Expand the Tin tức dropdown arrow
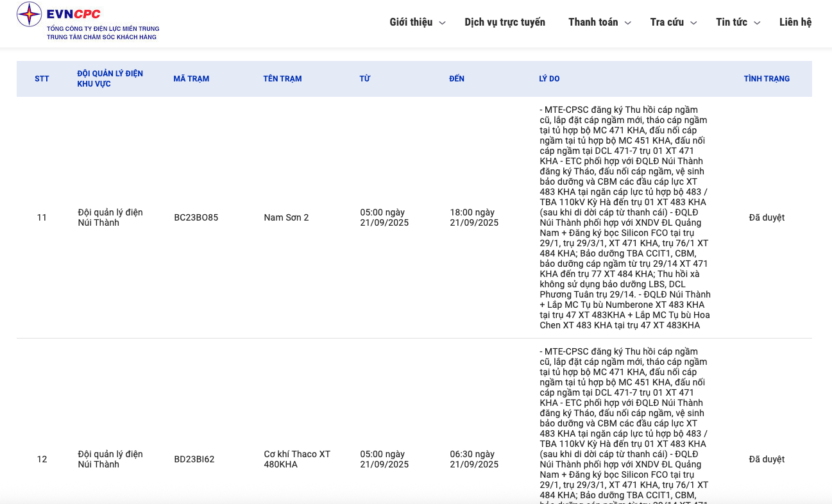The height and width of the screenshot is (504, 832). pyautogui.click(x=757, y=23)
